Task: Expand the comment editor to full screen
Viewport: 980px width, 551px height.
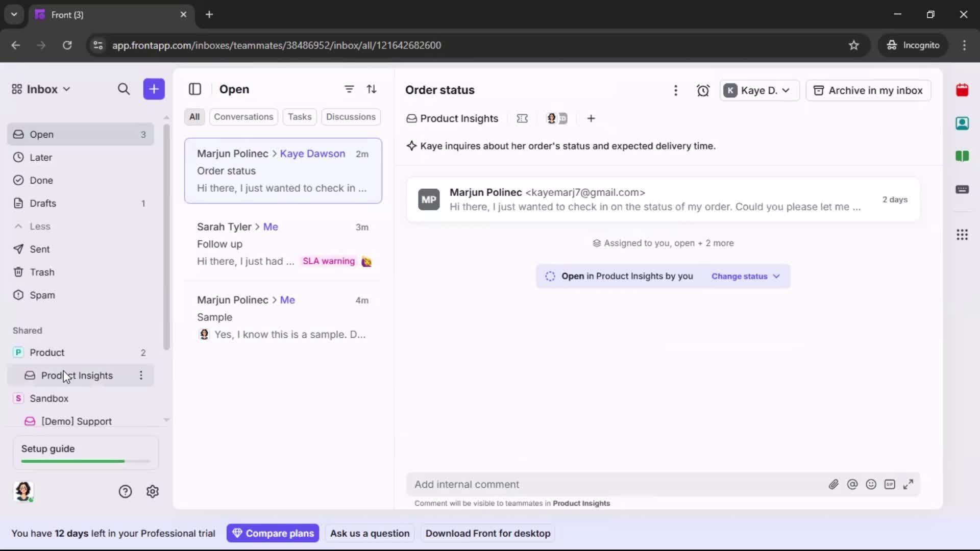Action: click(909, 484)
